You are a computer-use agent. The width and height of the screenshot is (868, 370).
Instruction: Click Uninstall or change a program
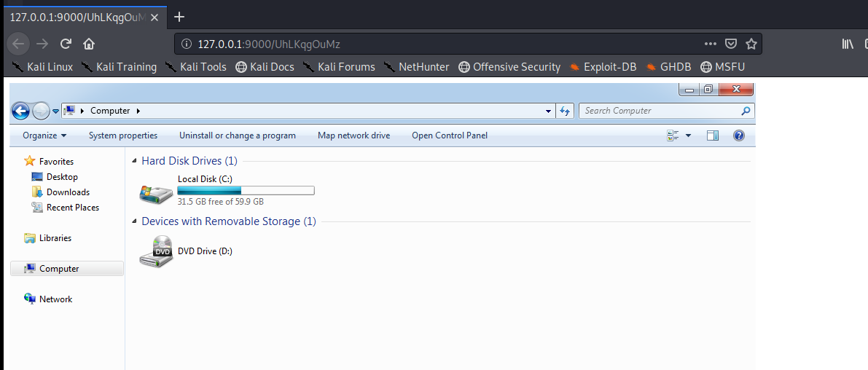coord(238,135)
